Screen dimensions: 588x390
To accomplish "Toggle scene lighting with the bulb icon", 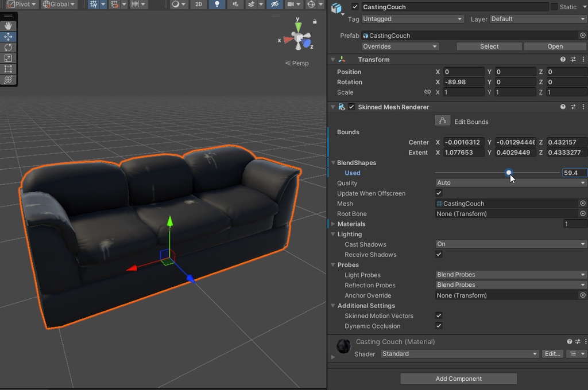I will click(218, 5).
